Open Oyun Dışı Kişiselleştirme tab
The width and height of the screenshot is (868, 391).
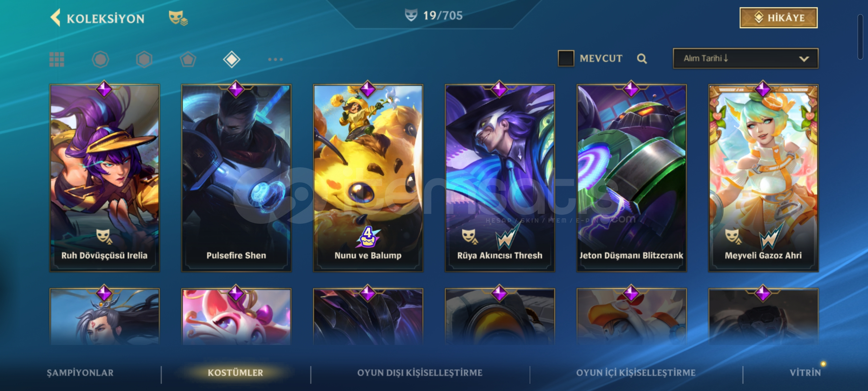coord(420,373)
